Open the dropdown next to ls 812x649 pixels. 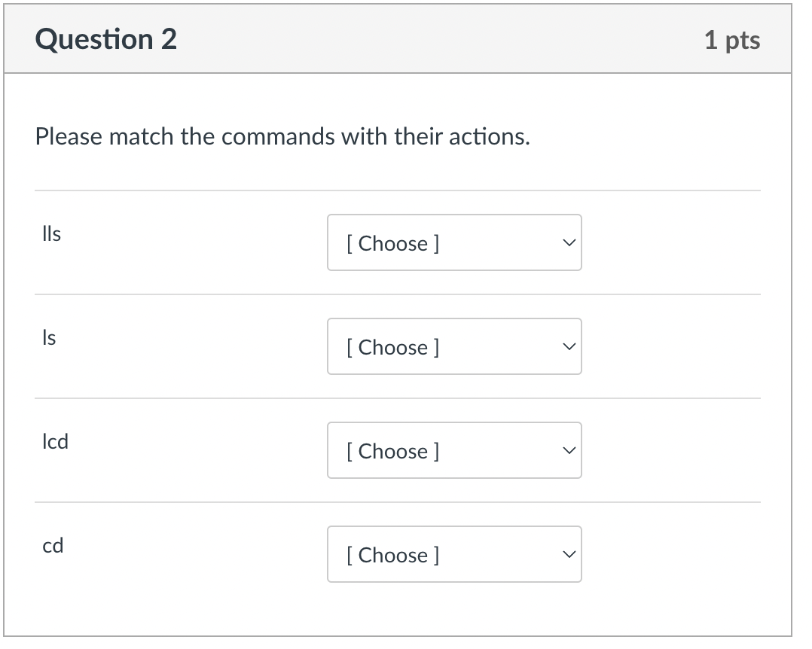point(454,346)
